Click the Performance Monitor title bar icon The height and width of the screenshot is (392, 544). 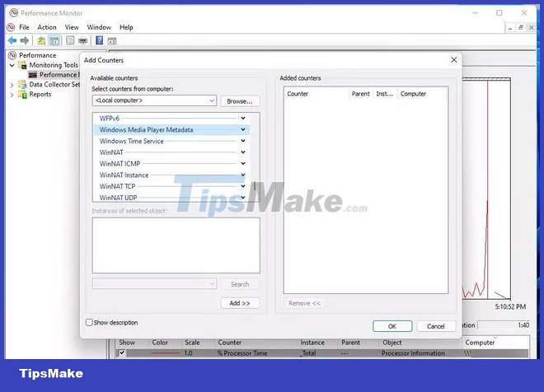(x=13, y=13)
